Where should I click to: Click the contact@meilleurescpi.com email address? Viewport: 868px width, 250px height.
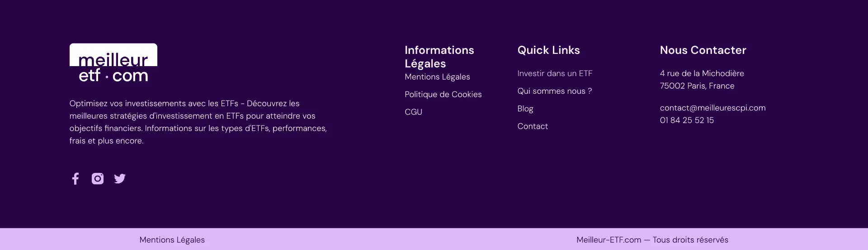712,108
